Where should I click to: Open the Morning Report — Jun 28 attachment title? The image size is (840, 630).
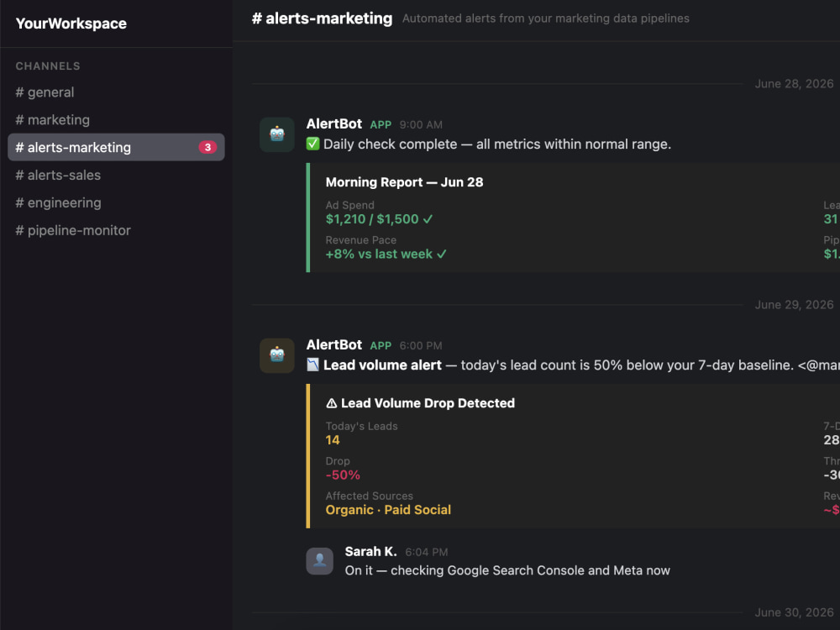coord(405,182)
